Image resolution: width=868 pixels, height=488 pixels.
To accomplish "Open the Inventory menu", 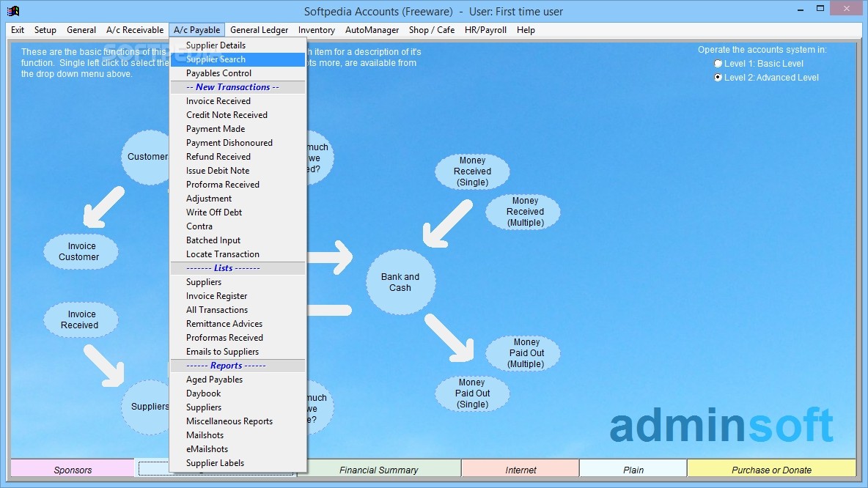I will [317, 30].
